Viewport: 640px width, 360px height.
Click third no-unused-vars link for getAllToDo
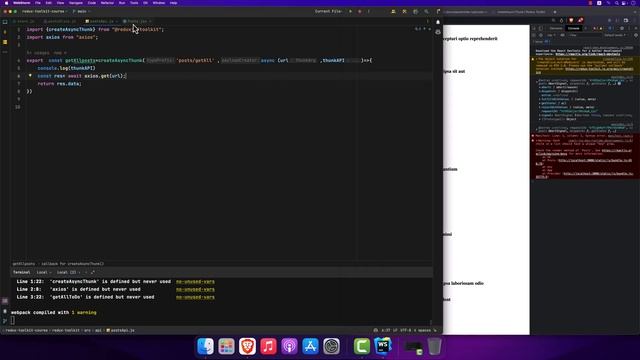click(195, 297)
